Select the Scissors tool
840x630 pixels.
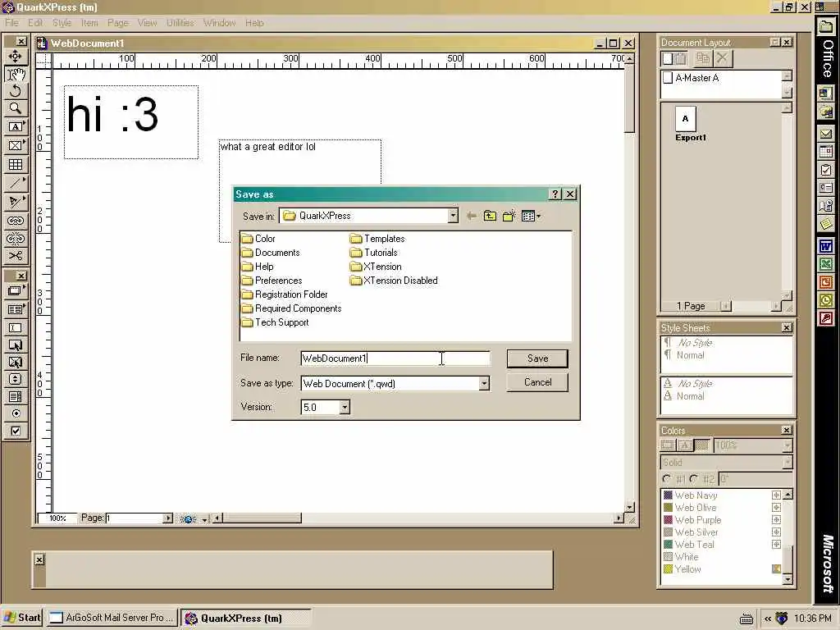coord(15,256)
